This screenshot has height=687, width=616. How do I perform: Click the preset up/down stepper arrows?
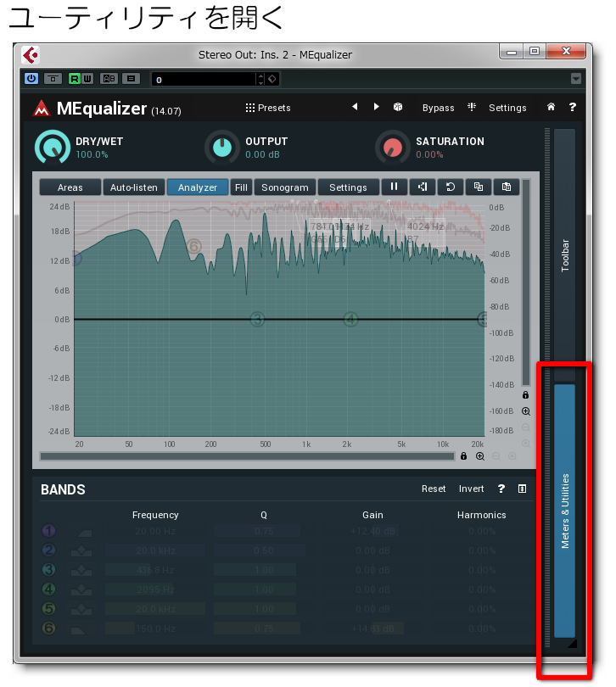pos(260,80)
